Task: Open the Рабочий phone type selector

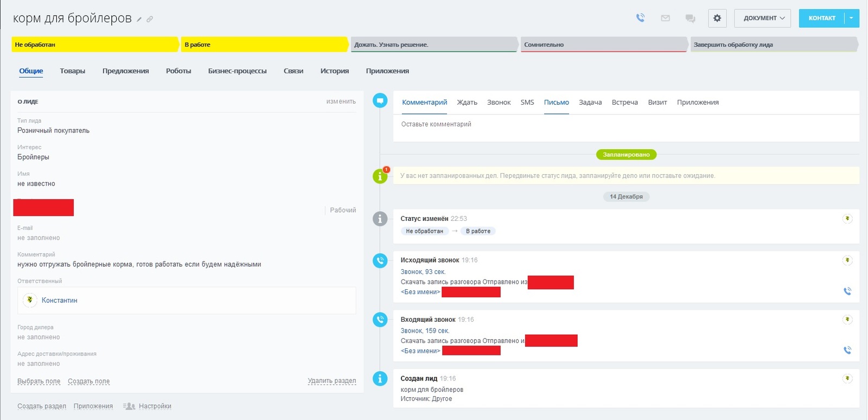Action: tap(342, 210)
